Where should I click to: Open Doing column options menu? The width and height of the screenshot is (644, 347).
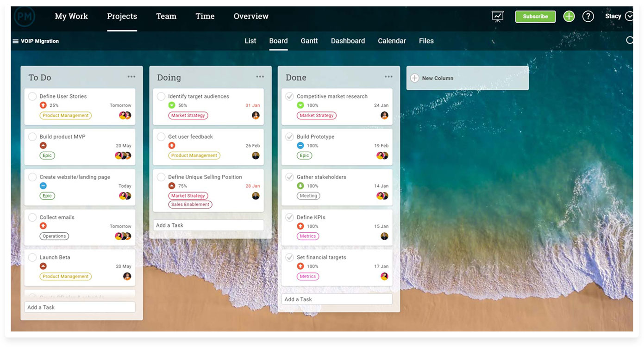click(x=260, y=77)
